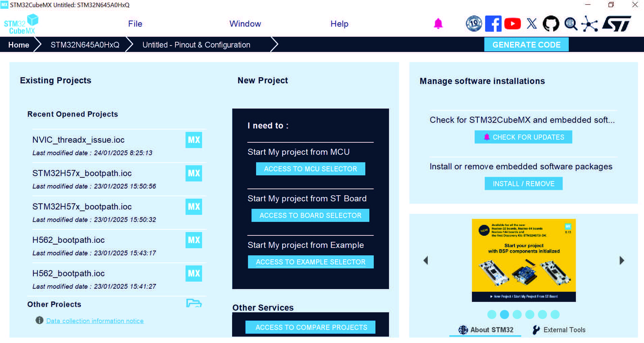Select the last carousel dot
The height and width of the screenshot is (343, 644).
coord(555,314)
